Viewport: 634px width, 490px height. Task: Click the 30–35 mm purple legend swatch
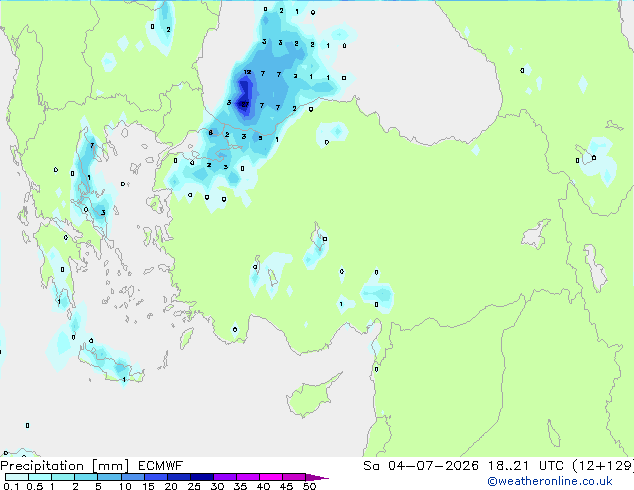coord(225,477)
